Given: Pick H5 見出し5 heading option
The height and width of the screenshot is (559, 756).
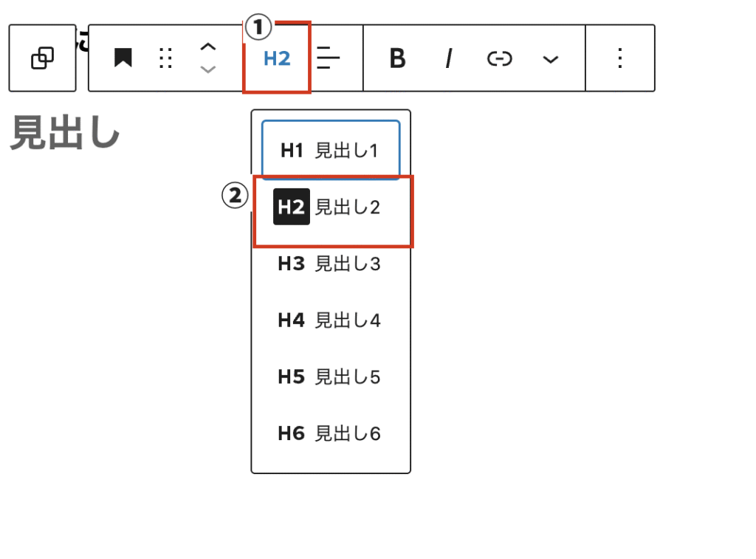Looking at the screenshot, I should (330, 377).
